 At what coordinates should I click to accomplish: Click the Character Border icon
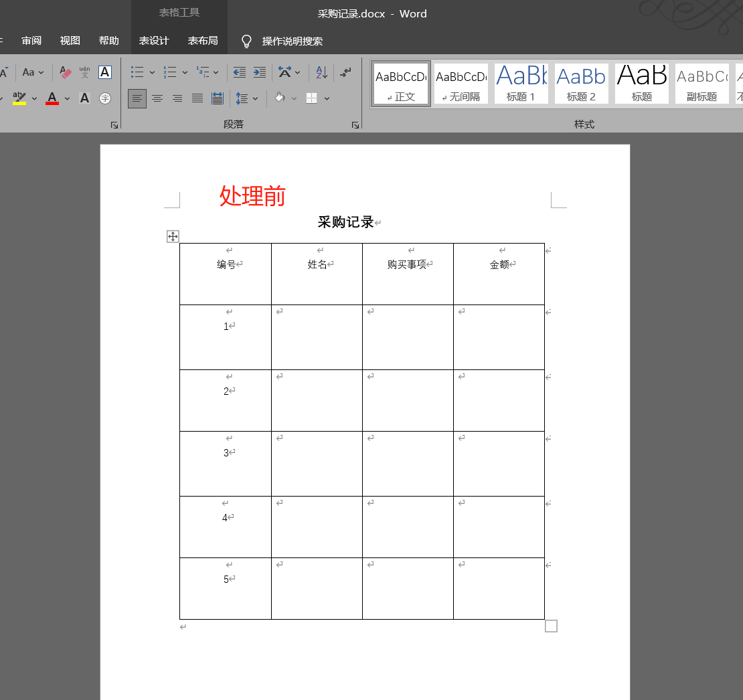(x=104, y=72)
